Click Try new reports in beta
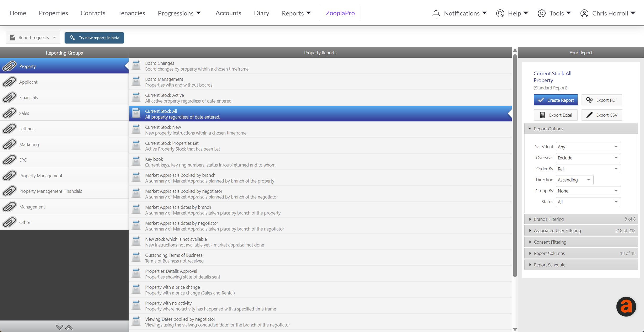 click(94, 38)
